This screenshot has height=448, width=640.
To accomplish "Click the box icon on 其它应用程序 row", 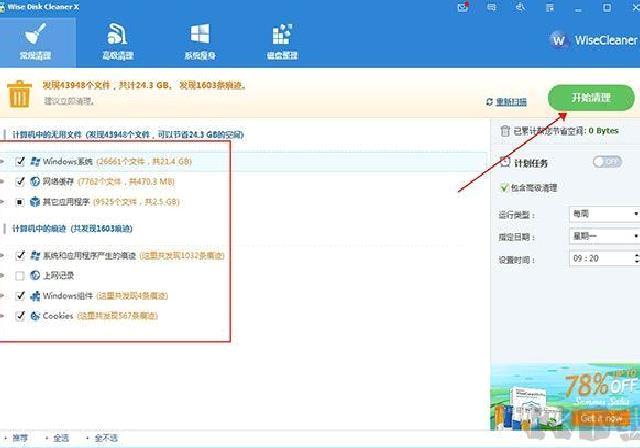I will pyautogui.click(x=35, y=202).
